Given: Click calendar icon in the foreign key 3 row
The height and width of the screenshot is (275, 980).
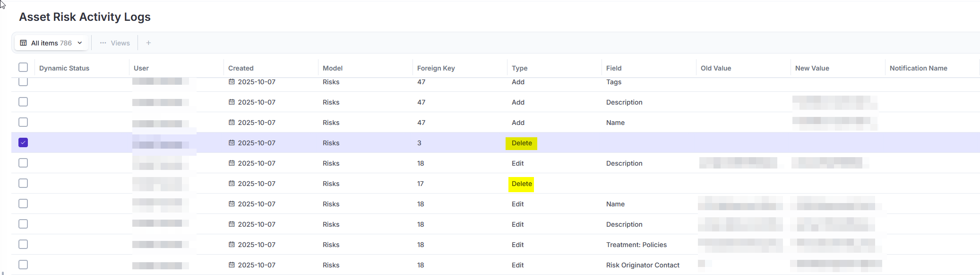Looking at the screenshot, I should pyautogui.click(x=232, y=142).
